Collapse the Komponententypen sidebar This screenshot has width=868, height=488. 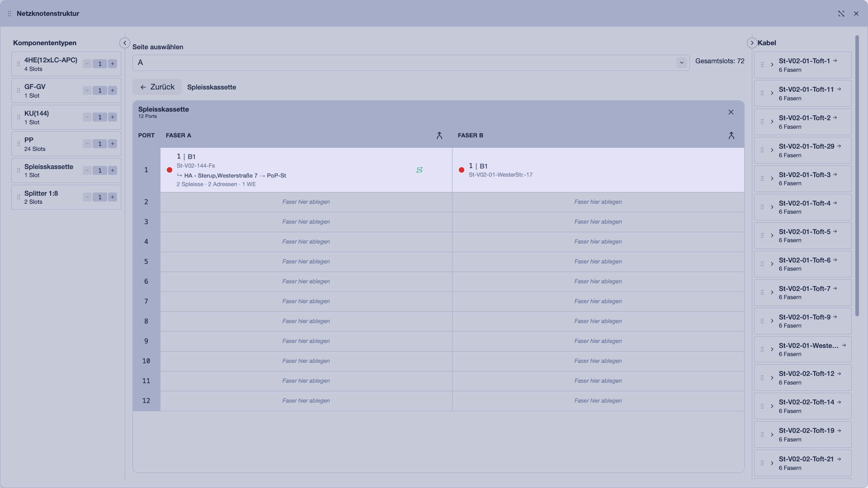(125, 43)
